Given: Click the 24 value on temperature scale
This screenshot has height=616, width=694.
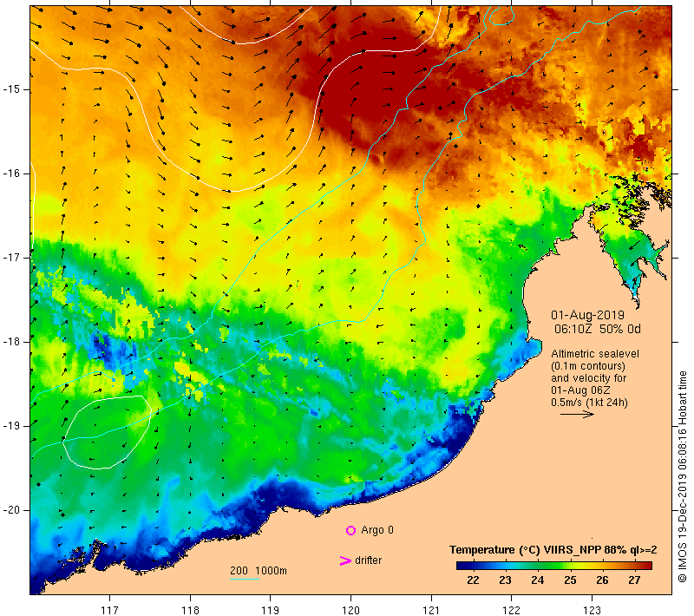Looking at the screenshot, I should pos(537,580).
